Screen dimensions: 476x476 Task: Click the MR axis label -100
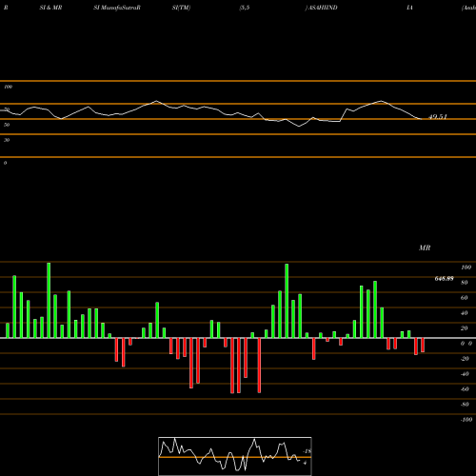tap(466, 420)
